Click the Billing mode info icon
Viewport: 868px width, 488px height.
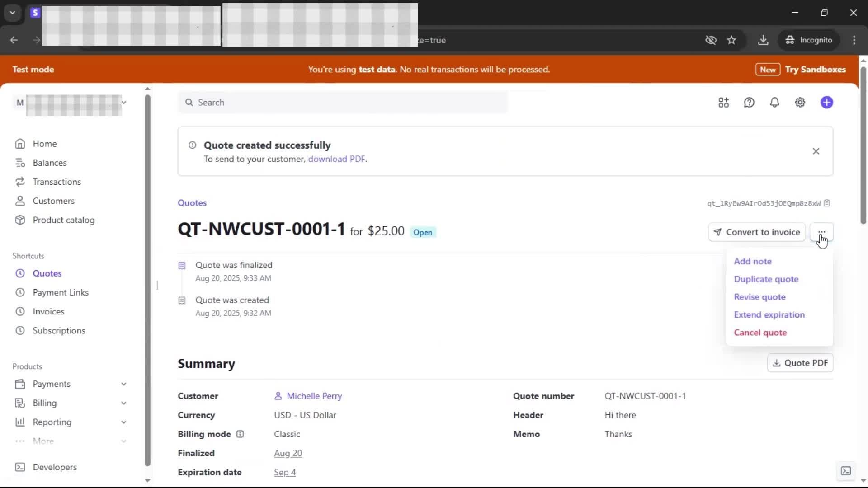click(x=240, y=434)
